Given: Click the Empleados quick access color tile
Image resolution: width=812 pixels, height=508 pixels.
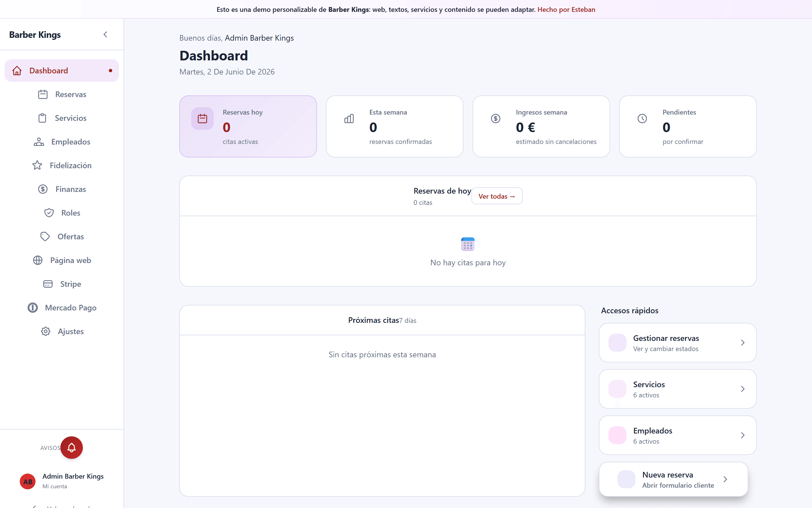Looking at the screenshot, I should coord(617,435).
